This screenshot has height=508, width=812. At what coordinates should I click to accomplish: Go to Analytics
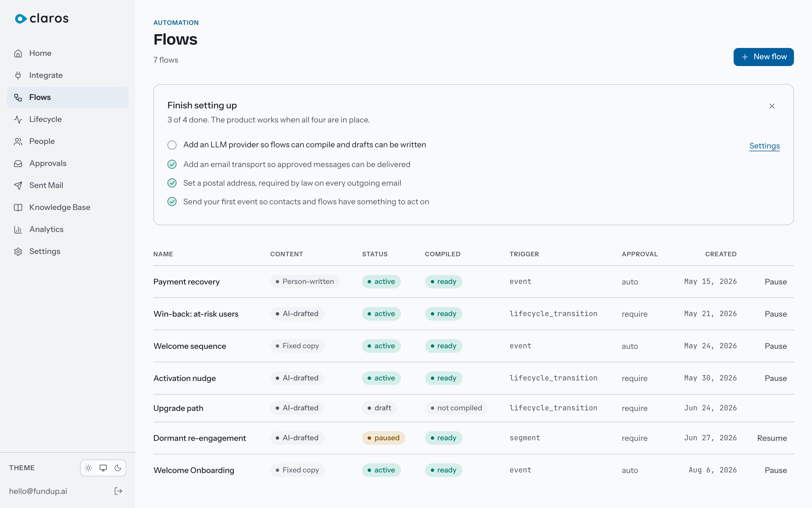click(x=67, y=229)
